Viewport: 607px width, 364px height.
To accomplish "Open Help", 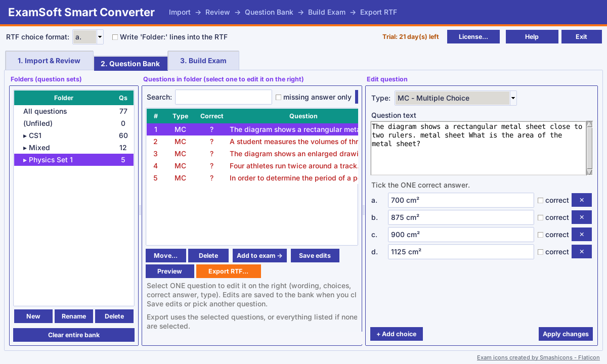I will coord(532,37).
